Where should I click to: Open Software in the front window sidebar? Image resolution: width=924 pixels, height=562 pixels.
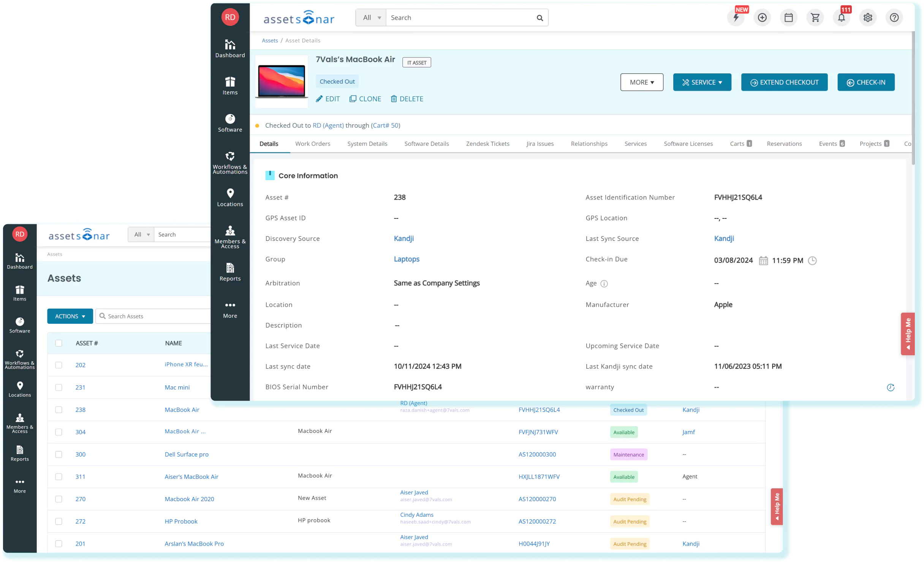pyautogui.click(x=230, y=123)
